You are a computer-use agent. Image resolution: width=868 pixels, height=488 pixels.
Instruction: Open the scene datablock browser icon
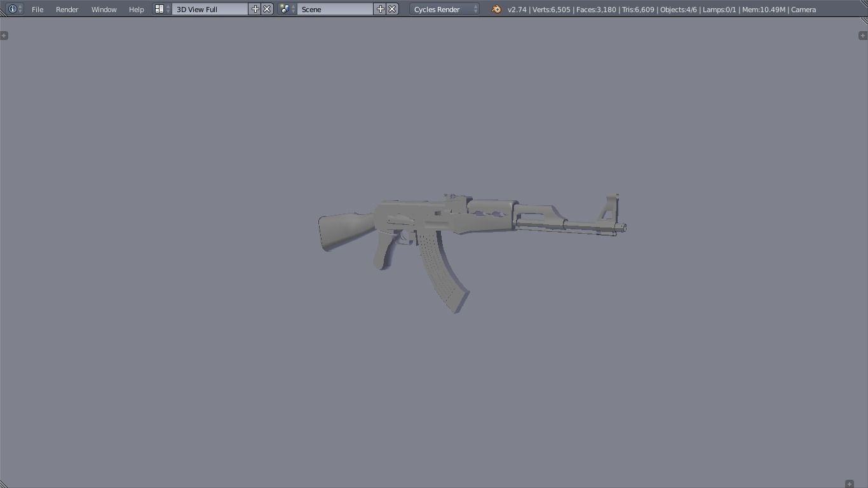tap(284, 9)
